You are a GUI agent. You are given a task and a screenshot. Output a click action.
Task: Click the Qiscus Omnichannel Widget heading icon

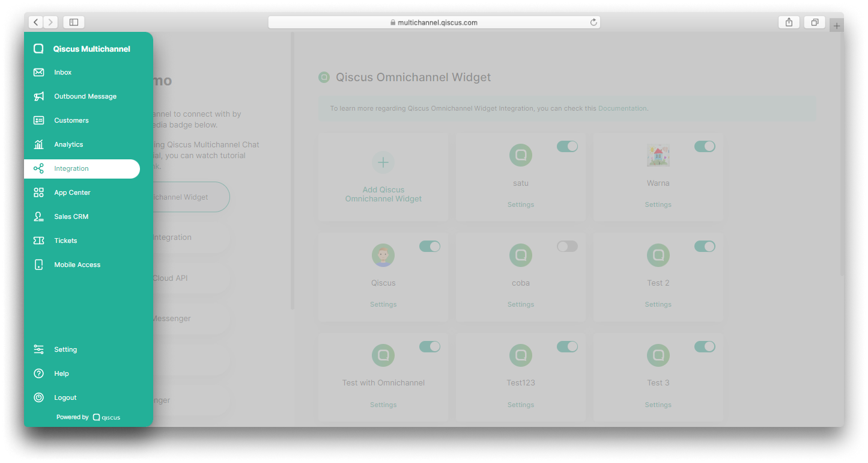point(324,77)
